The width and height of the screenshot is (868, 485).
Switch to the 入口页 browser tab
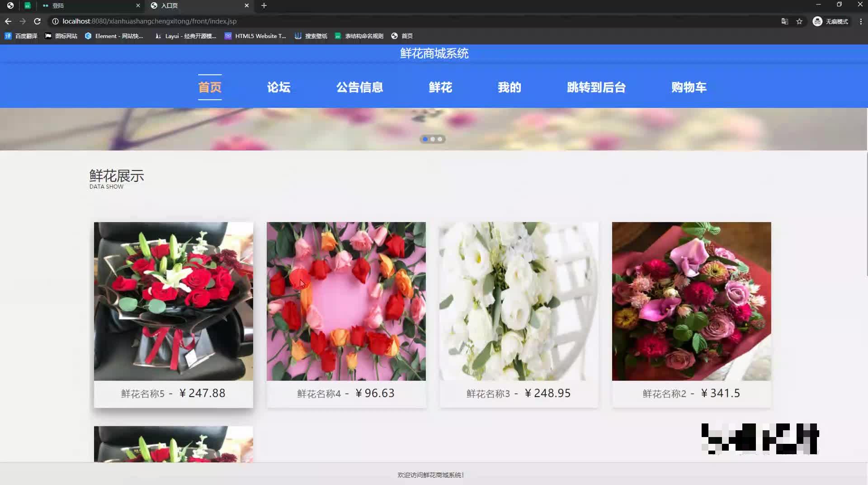(x=199, y=5)
